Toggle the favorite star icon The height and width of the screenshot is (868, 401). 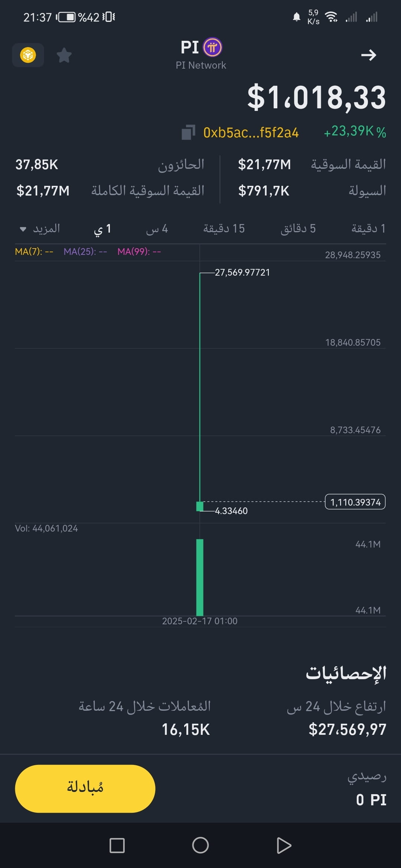(64, 55)
